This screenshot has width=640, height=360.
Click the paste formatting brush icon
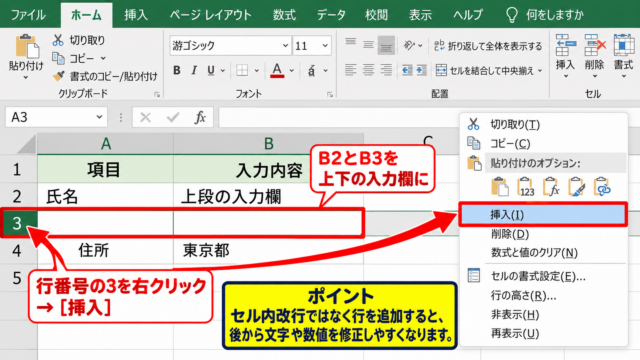click(x=576, y=187)
